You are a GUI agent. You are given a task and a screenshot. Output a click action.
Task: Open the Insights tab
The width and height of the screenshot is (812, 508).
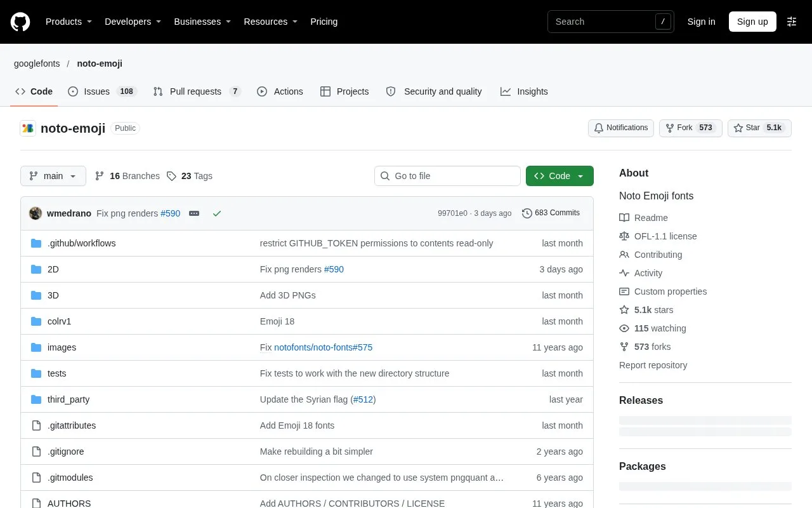[524, 91]
